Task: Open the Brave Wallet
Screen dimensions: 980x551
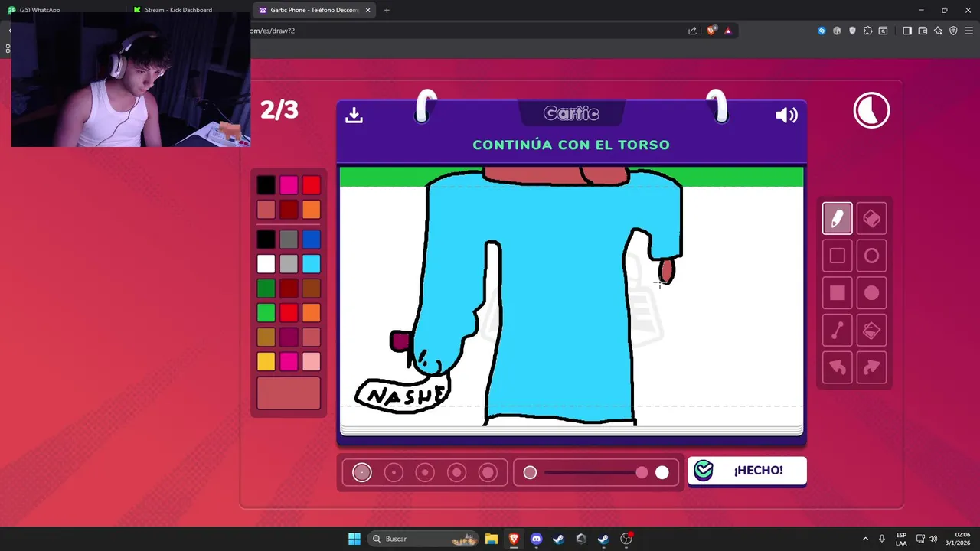Action: 923,31
